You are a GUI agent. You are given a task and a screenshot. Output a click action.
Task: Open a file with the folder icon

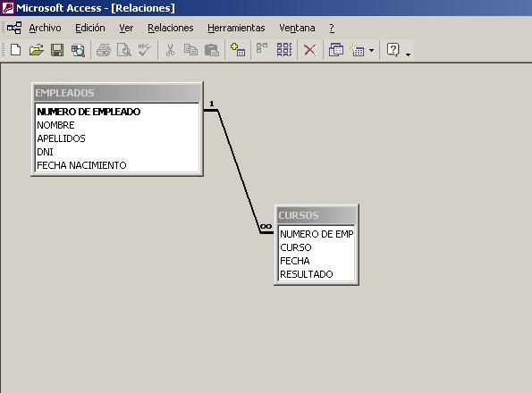(37, 50)
